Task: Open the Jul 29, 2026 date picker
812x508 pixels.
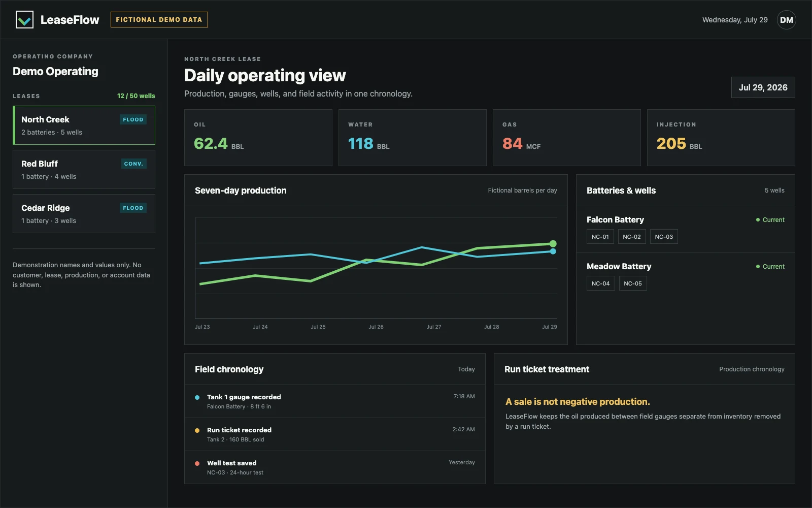Action: [763, 87]
